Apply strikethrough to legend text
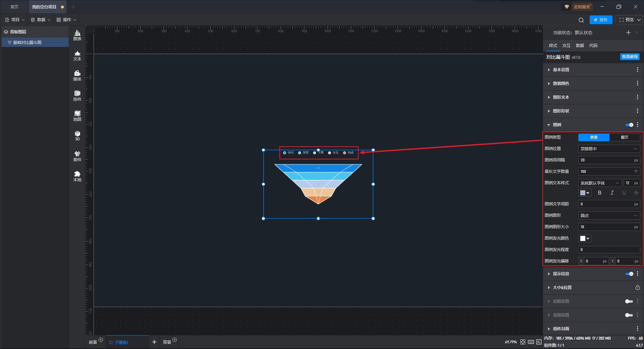Image resolution: width=644 pixels, height=349 pixels. 636,193
